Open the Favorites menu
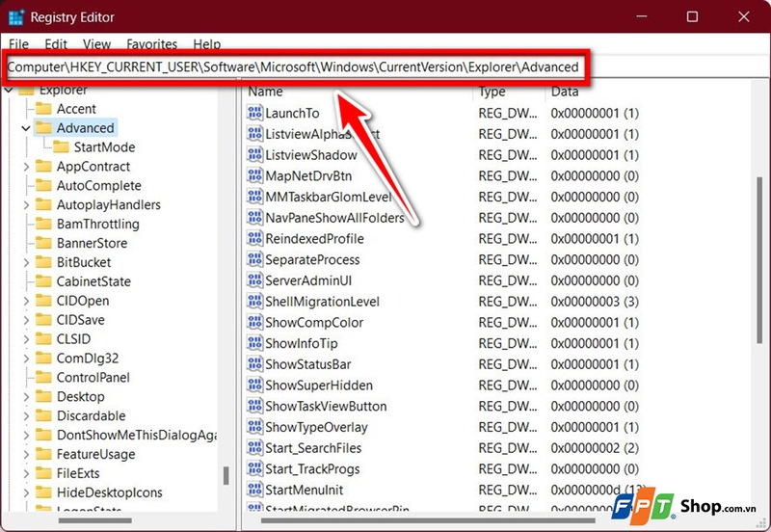This screenshot has height=532, width=771. [x=151, y=44]
